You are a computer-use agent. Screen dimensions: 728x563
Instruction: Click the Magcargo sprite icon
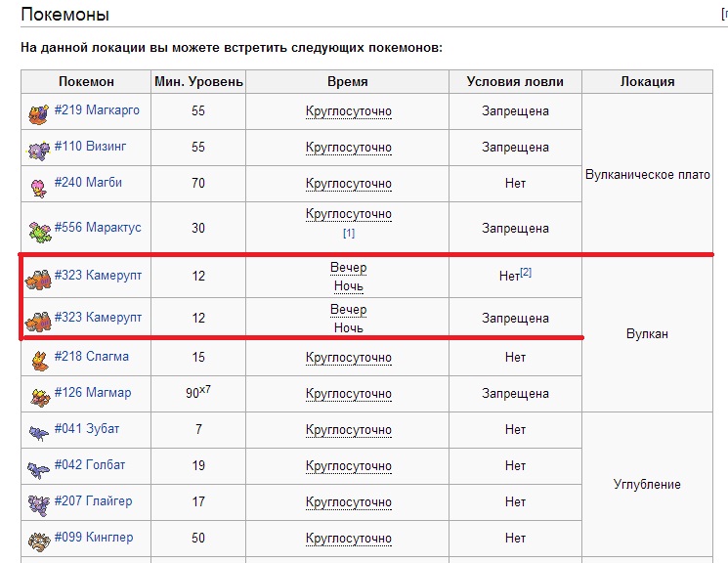point(38,112)
